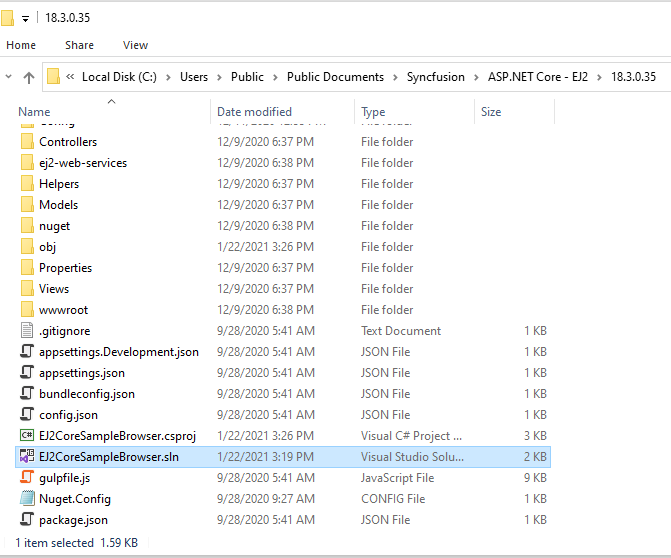The height and width of the screenshot is (558, 671).
Task: Select the Controllers folder name
Action: point(68,142)
